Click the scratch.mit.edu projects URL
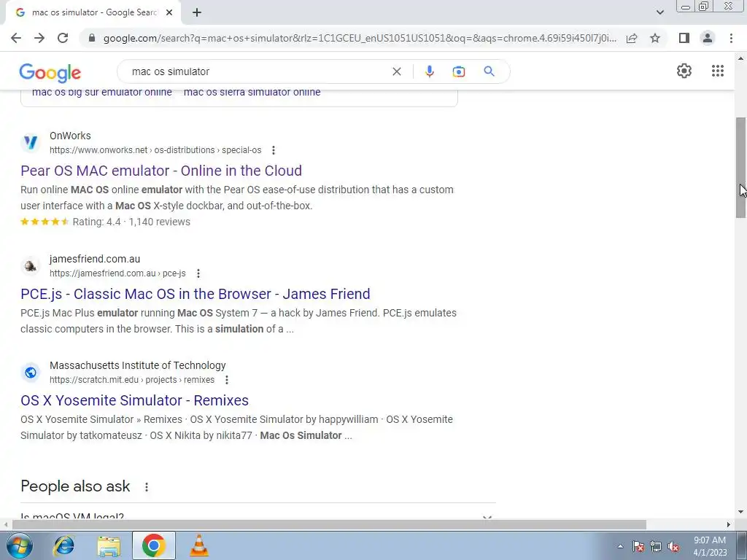The height and width of the screenshot is (560, 747). click(x=132, y=379)
